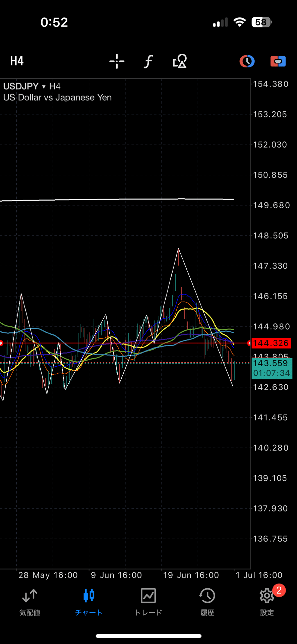Select the red horizontal line left handle
The width and height of the screenshot is (297, 644).
coord(1,343)
